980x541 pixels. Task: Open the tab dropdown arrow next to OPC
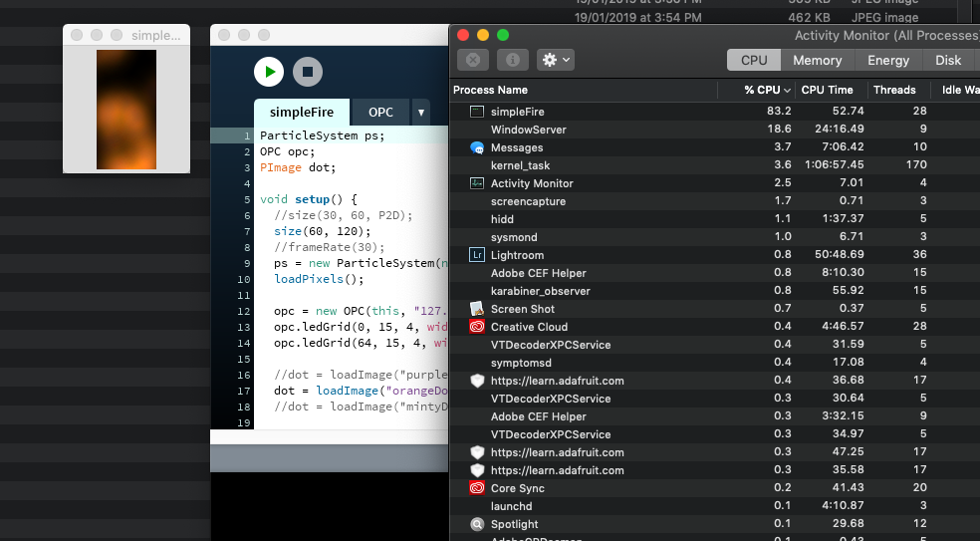point(420,113)
